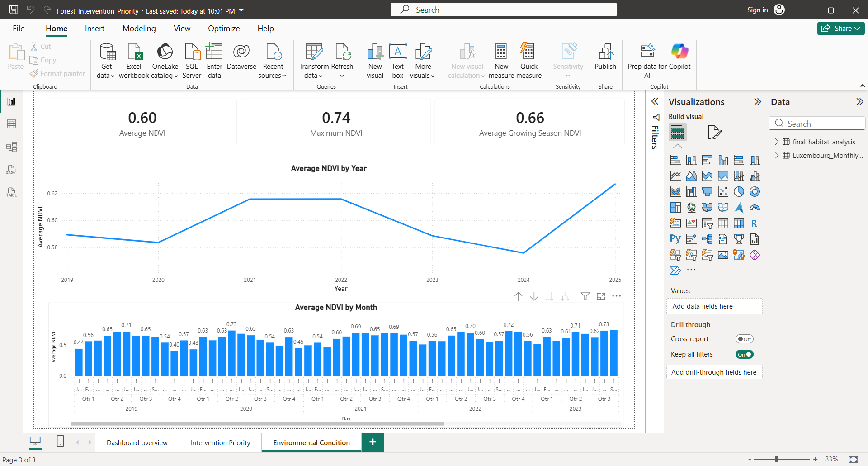Click the Share button

point(840,28)
